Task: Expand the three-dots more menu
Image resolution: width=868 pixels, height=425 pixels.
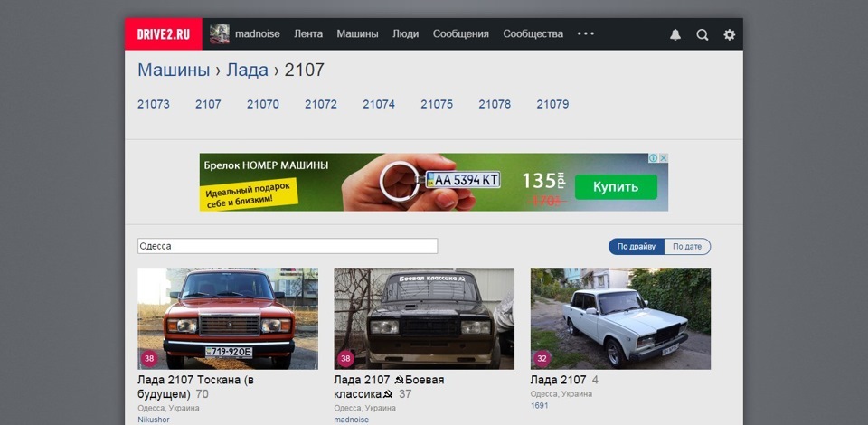Action: coord(586,33)
